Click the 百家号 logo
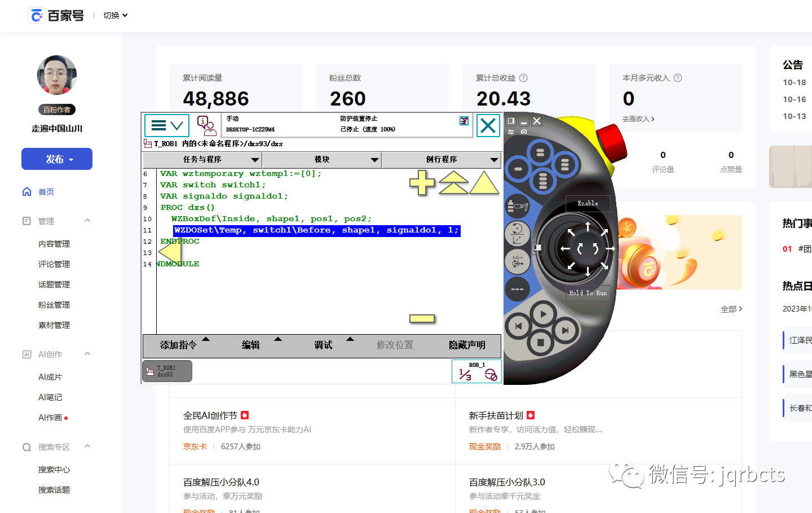812x513 pixels. point(56,16)
